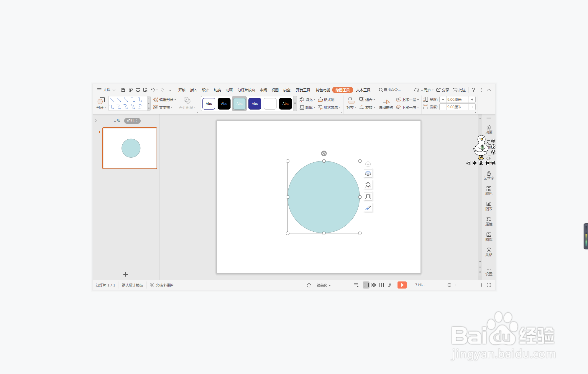Click the Share (分享) button
Image resolution: width=588 pixels, height=374 pixels.
pos(443,90)
